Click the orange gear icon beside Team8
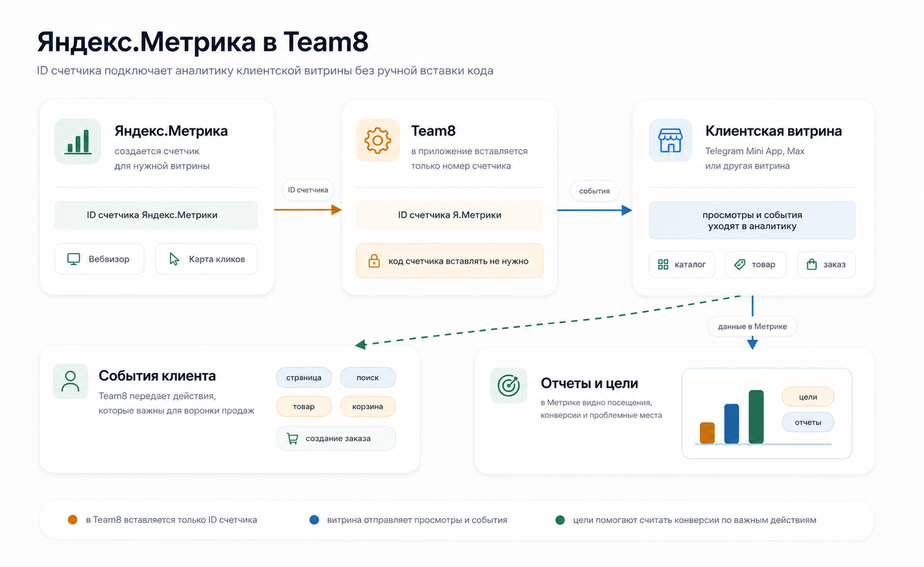The height and width of the screenshot is (567, 924). 378,141
